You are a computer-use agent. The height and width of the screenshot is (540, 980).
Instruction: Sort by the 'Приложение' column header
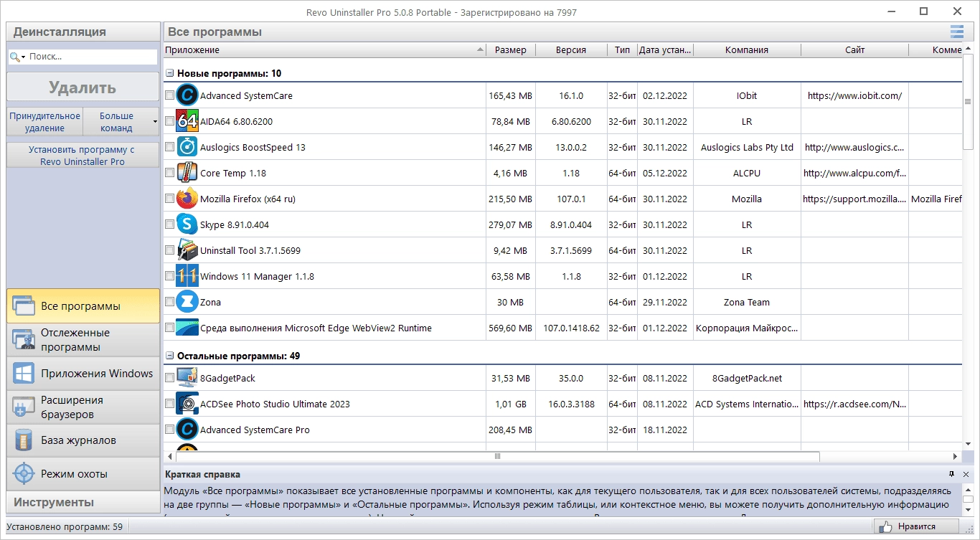tap(324, 50)
